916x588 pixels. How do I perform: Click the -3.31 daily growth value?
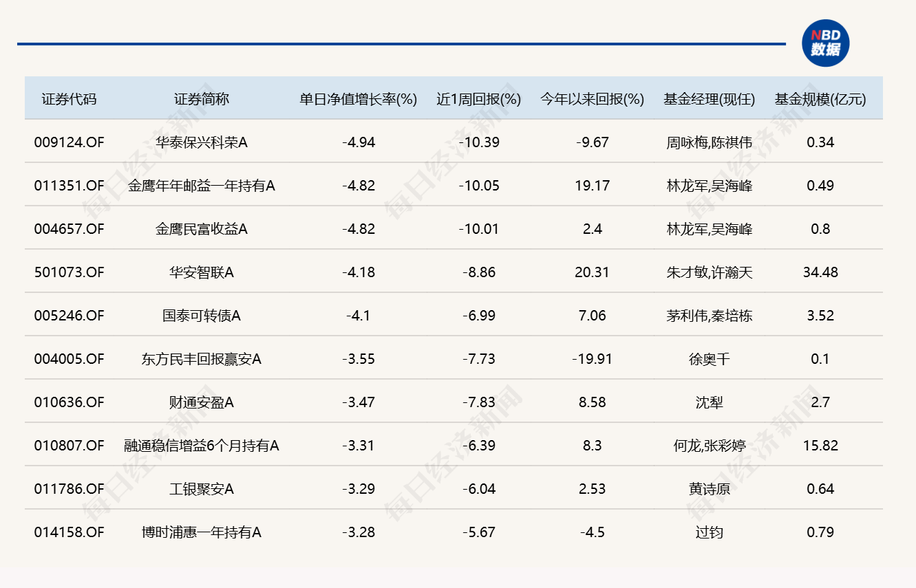coord(359,446)
